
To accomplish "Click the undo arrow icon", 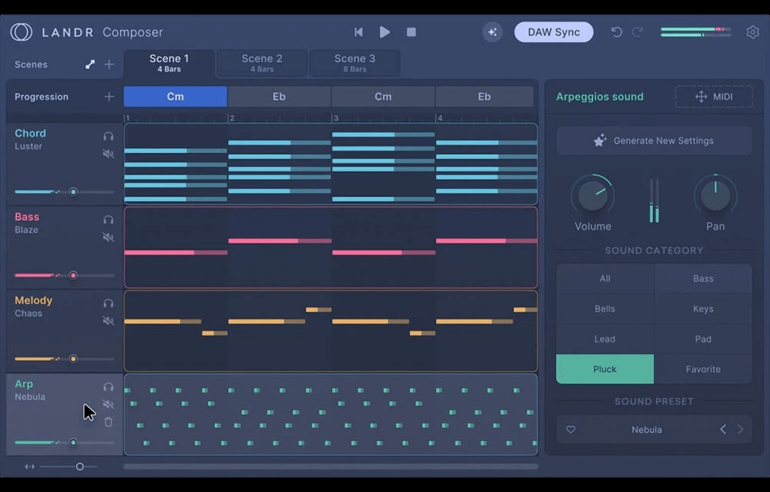I will coord(616,32).
